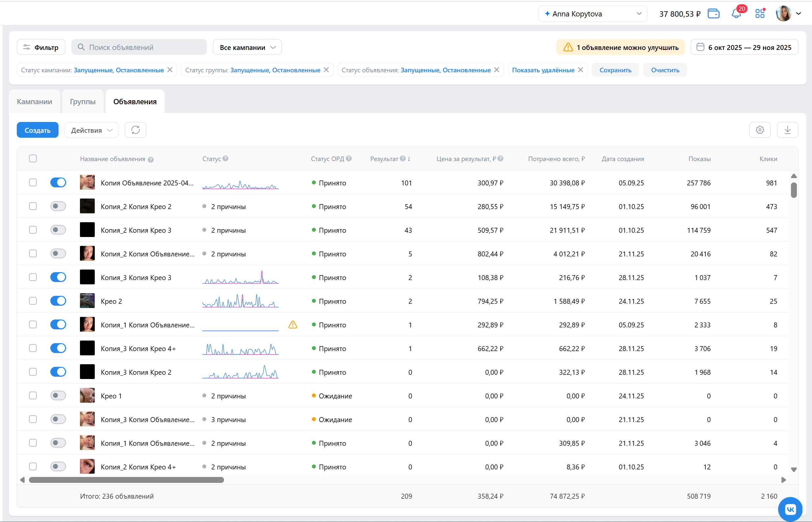
Task: Remove the Показать удалённые filter chip
Action: tap(581, 70)
